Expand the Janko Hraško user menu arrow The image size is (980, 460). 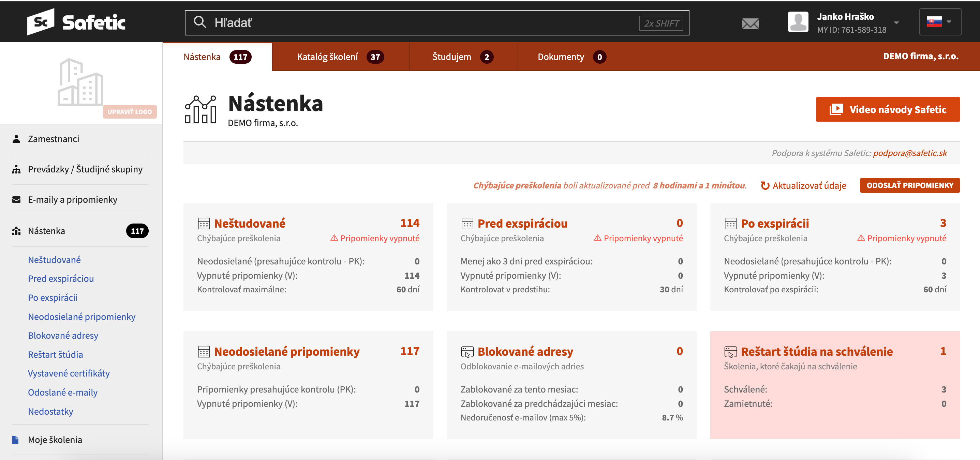(896, 22)
